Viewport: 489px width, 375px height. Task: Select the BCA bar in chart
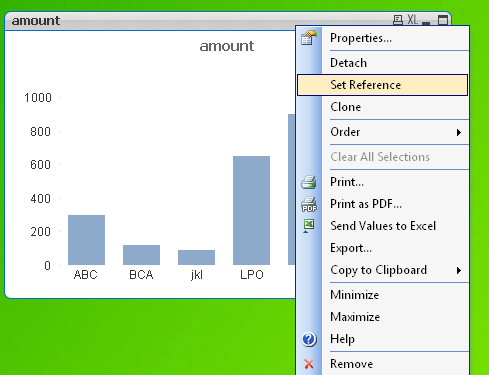click(x=141, y=255)
